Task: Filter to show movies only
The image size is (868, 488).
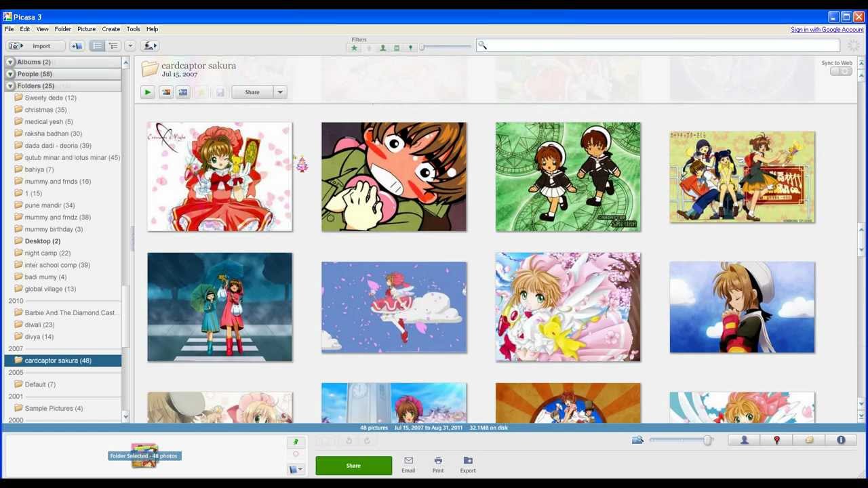Action: tap(397, 47)
